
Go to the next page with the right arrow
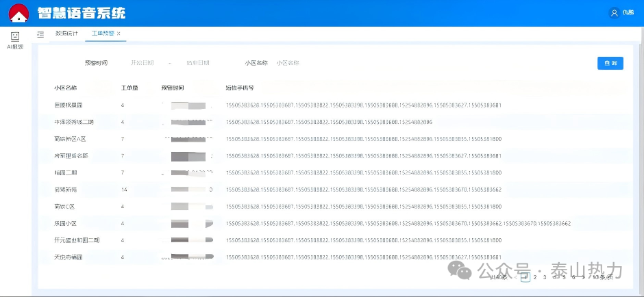(583, 277)
